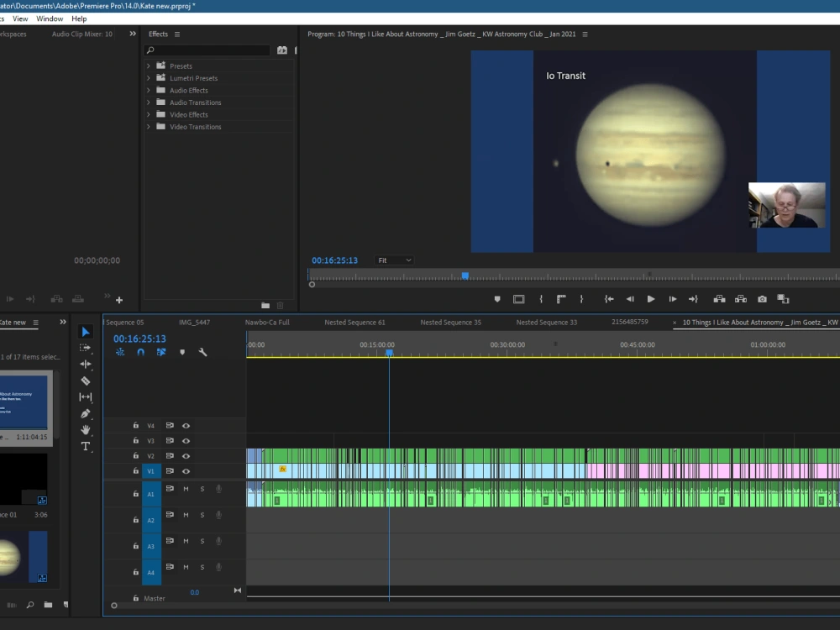The image size is (840, 630).
Task: Mute audio track A3
Action: coord(186,541)
